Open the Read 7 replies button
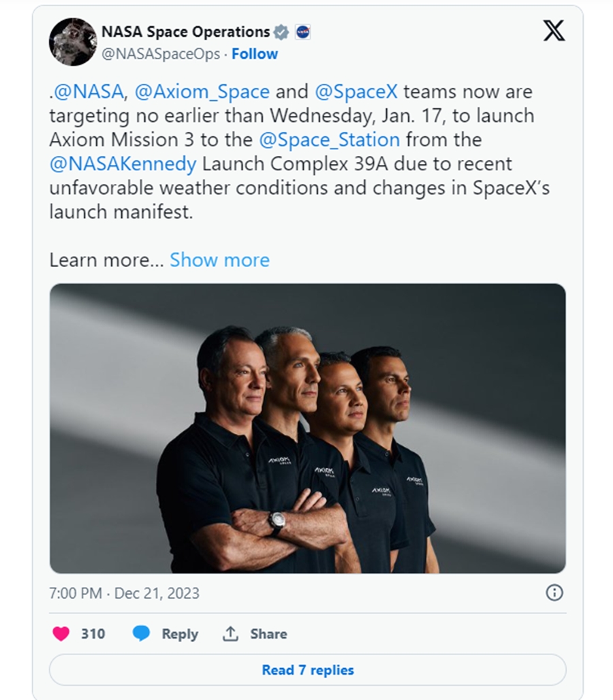The width and height of the screenshot is (613, 700). 307,670
